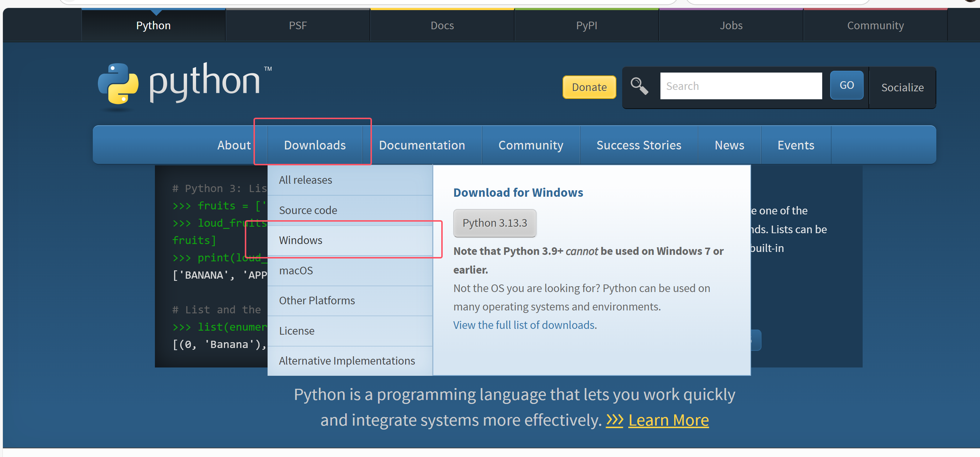
Task: Open Alternative Implementations entry
Action: (347, 361)
